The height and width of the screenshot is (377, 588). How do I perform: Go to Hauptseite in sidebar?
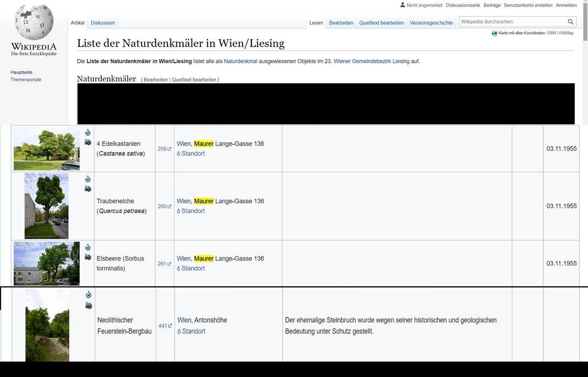click(22, 72)
